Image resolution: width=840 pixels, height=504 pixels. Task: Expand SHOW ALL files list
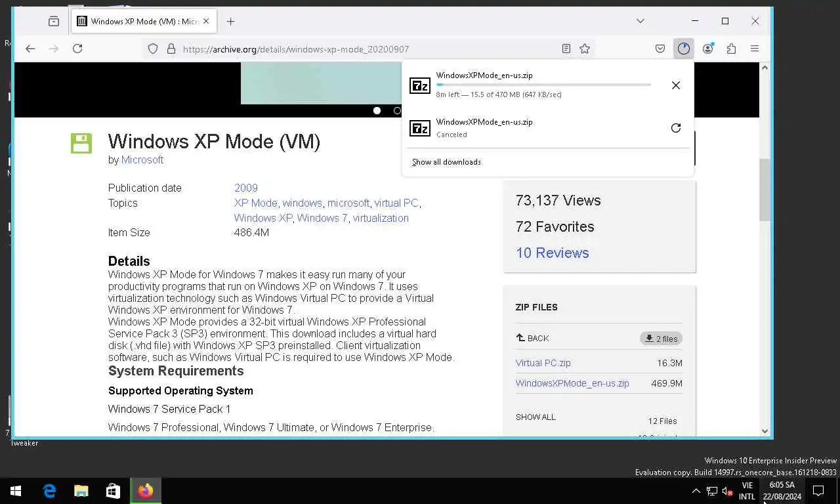pyautogui.click(x=535, y=417)
